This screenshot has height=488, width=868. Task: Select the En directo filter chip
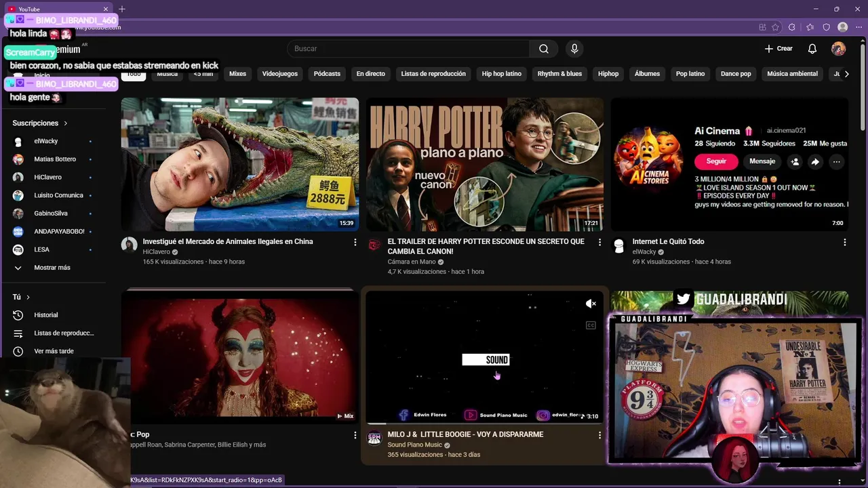pos(370,74)
